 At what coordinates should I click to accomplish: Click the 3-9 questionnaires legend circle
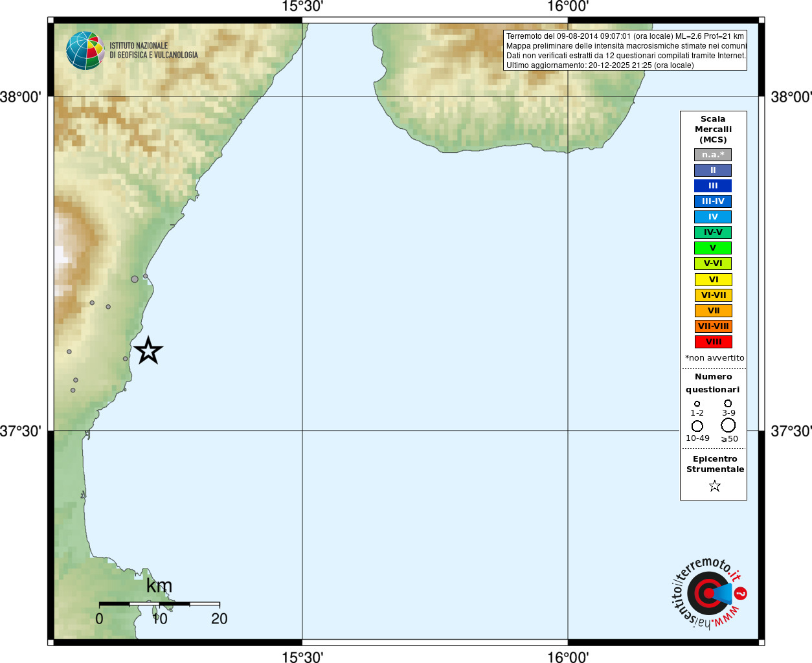[x=728, y=403]
